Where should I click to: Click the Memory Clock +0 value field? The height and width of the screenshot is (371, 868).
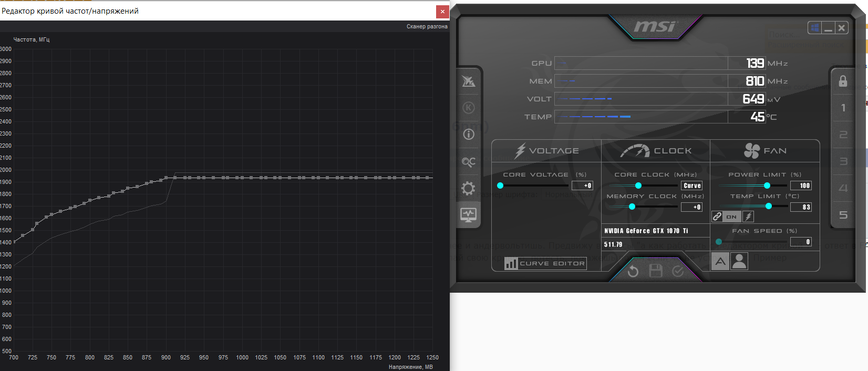691,207
